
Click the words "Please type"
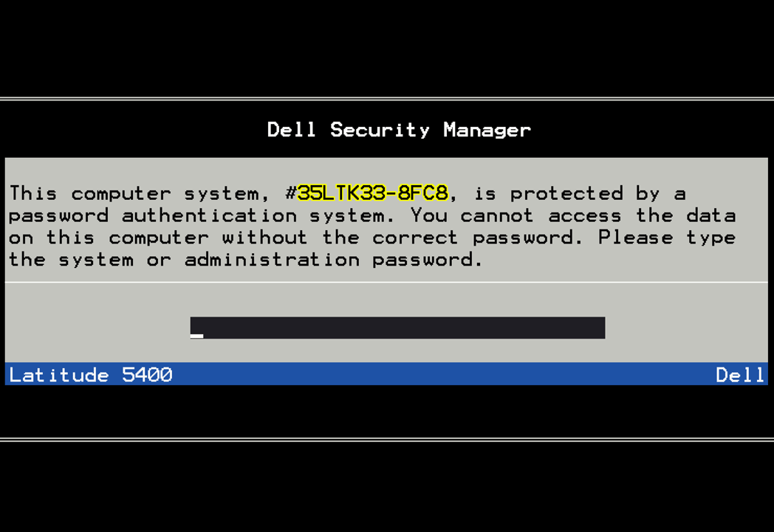pyautogui.click(x=667, y=238)
